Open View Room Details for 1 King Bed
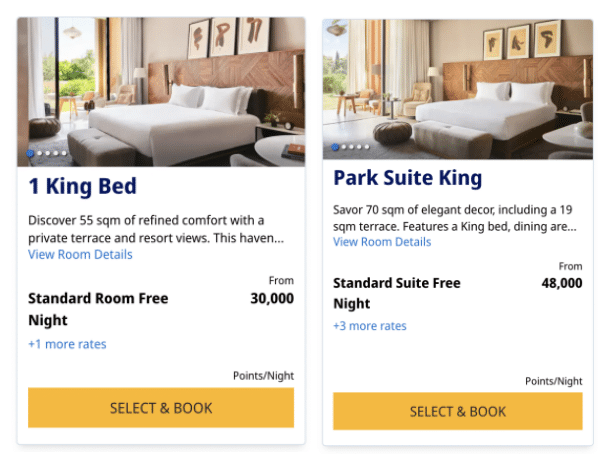 point(80,254)
